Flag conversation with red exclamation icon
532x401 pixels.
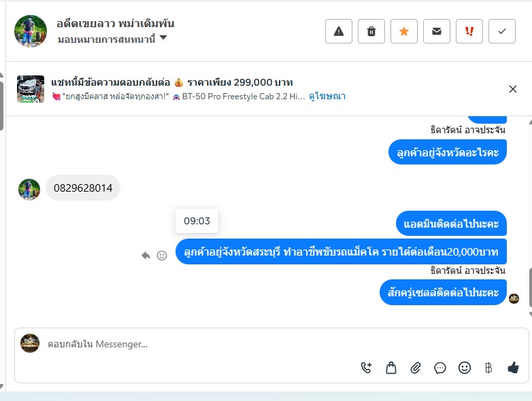coord(469,31)
